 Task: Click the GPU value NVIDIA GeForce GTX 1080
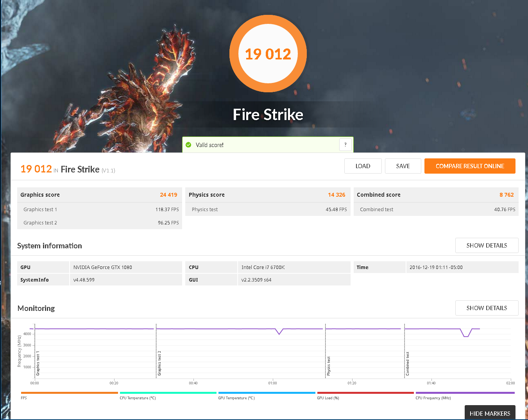103,267
